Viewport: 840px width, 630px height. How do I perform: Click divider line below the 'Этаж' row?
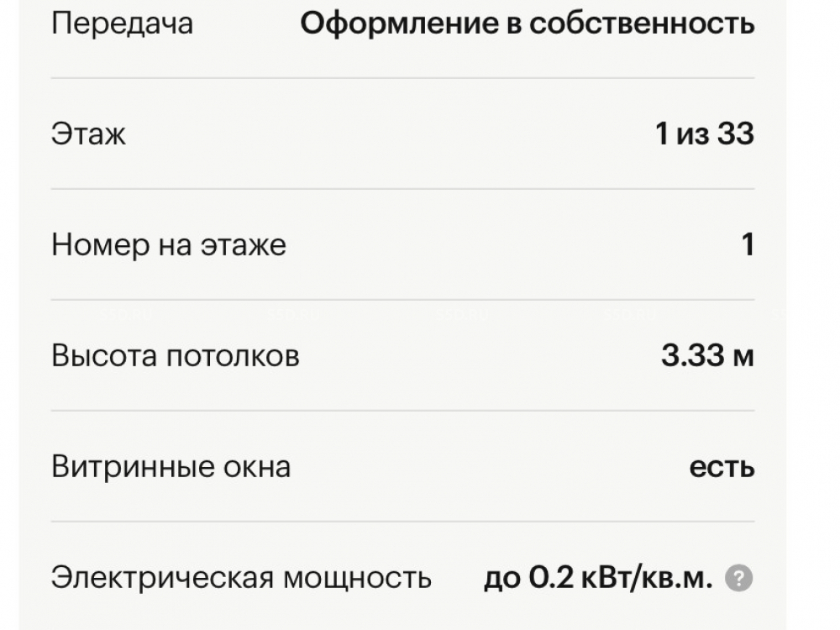[402, 189]
